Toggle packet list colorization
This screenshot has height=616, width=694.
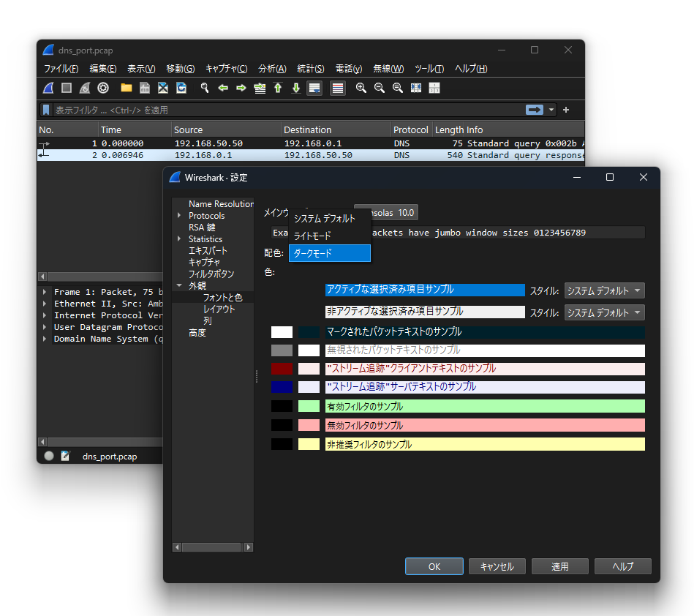(338, 88)
